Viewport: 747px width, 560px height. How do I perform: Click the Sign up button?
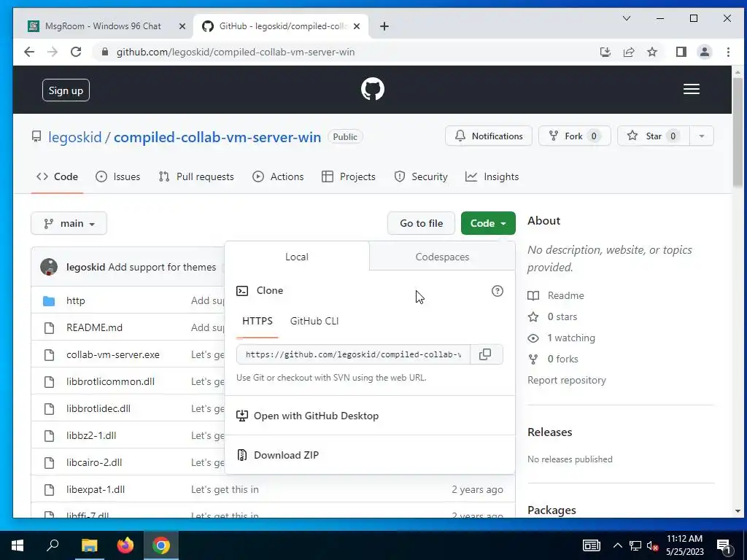[x=66, y=90]
